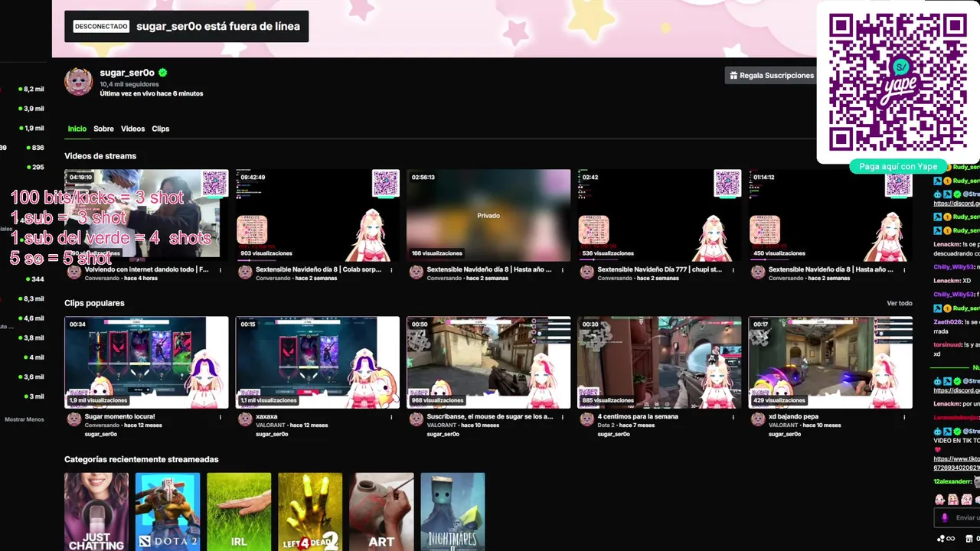Click 'Conversando' category under 'Volviendo con internet'
The height and width of the screenshot is (551, 980).
click(102, 279)
